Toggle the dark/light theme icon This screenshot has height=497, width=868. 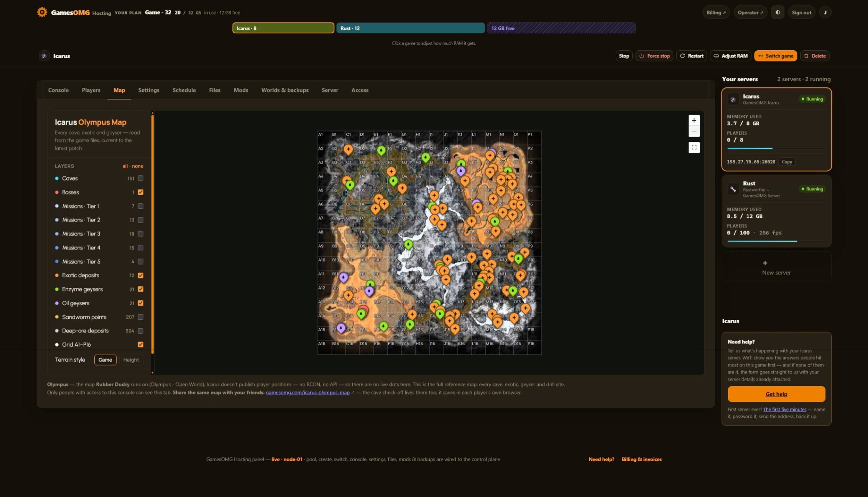778,12
